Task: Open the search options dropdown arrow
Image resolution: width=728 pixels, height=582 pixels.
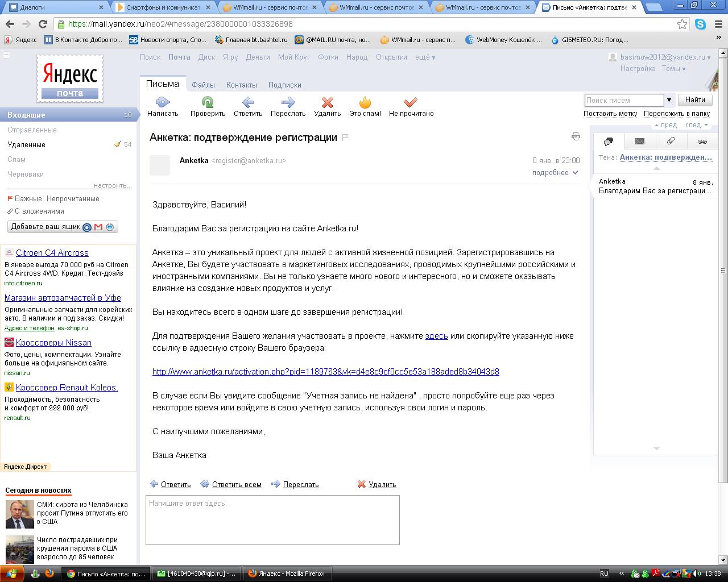Action: pyautogui.click(x=669, y=100)
